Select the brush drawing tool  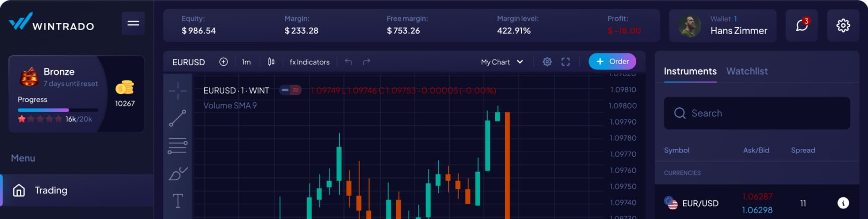pyautogui.click(x=178, y=174)
